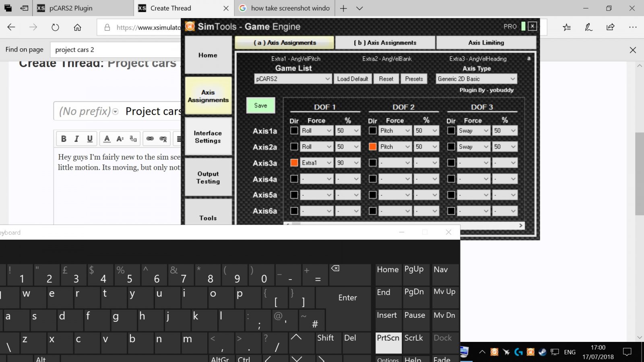The width and height of the screenshot is (644, 362).
Task: Click the Logitech G tray icon
Action: point(518,352)
